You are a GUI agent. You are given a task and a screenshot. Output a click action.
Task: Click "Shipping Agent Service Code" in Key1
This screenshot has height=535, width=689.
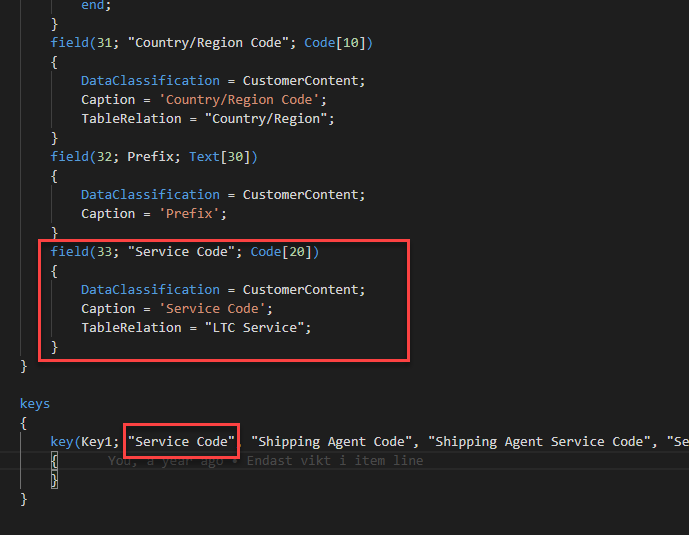point(539,441)
